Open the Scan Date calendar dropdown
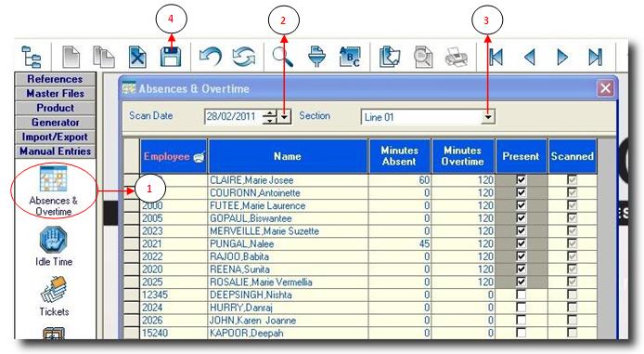 (284, 117)
